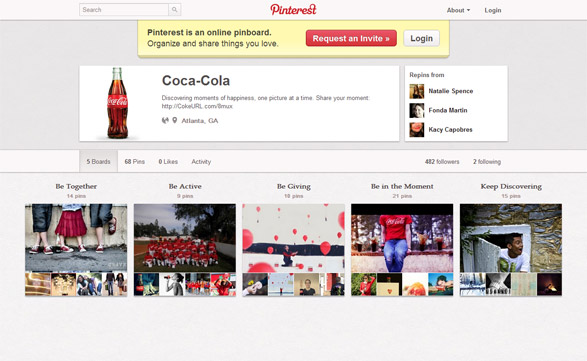
Task: Click last small thumbnail under Be Together
Action: (115, 284)
